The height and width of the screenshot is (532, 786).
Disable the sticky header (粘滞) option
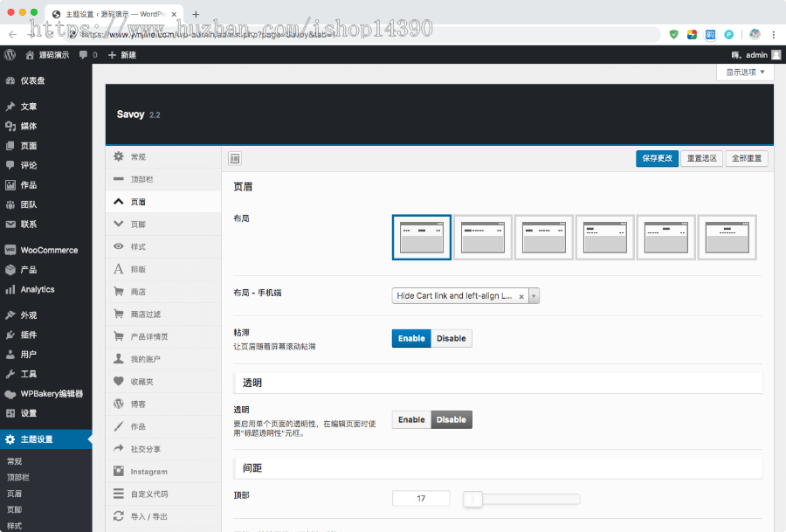point(452,338)
